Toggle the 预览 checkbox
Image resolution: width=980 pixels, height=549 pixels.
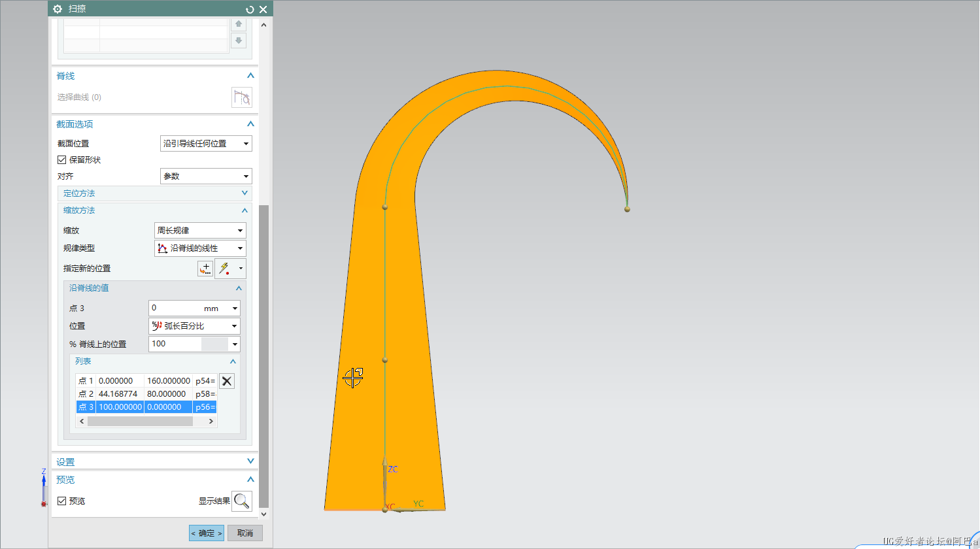click(62, 501)
